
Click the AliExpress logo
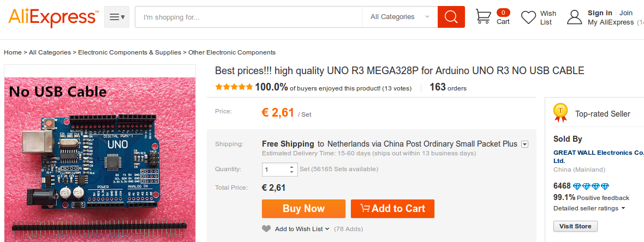click(x=53, y=17)
